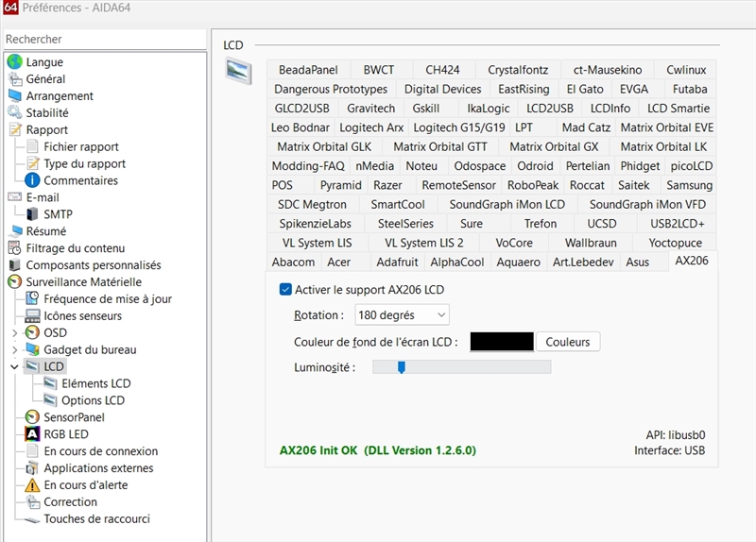Click the Couleurs button

pos(567,342)
